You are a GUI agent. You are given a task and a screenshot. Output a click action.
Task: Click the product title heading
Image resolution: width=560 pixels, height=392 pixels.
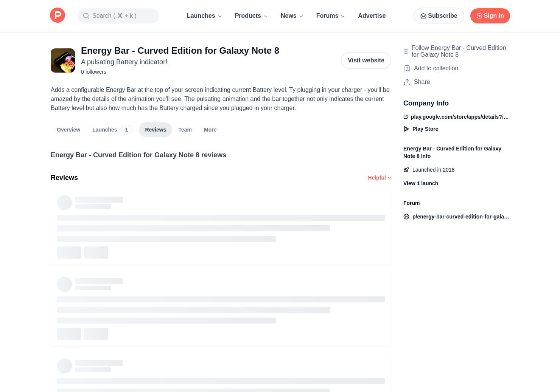pos(180,51)
